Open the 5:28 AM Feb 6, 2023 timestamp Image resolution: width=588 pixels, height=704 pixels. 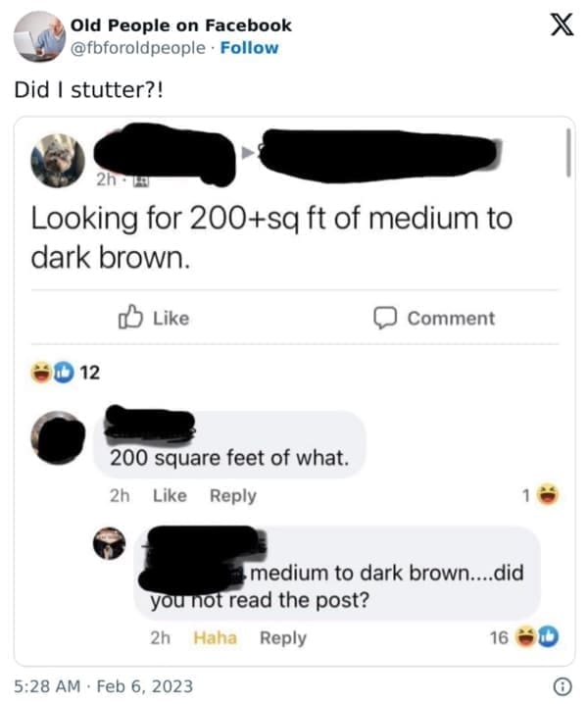pos(104,686)
